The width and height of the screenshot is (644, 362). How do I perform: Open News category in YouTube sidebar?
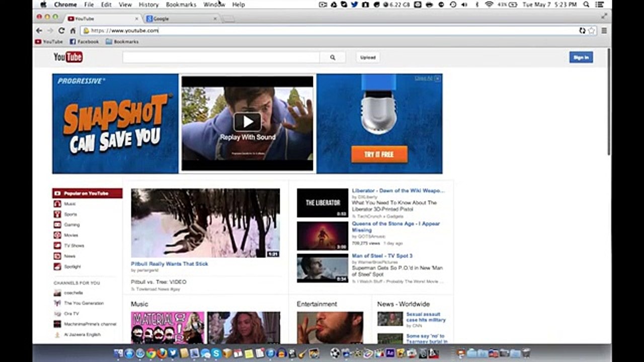pyautogui.click(x=69, y=256)
